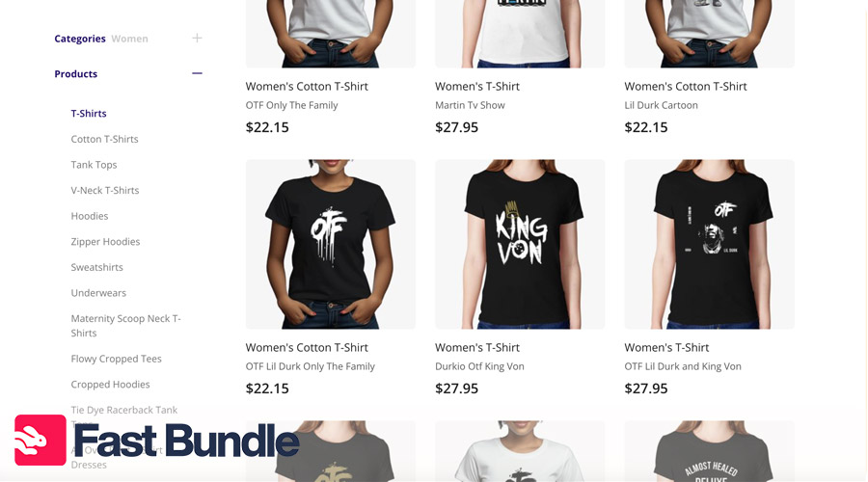Filter by Hoodies
868x482 pixels.
click(x=89, y=216)
